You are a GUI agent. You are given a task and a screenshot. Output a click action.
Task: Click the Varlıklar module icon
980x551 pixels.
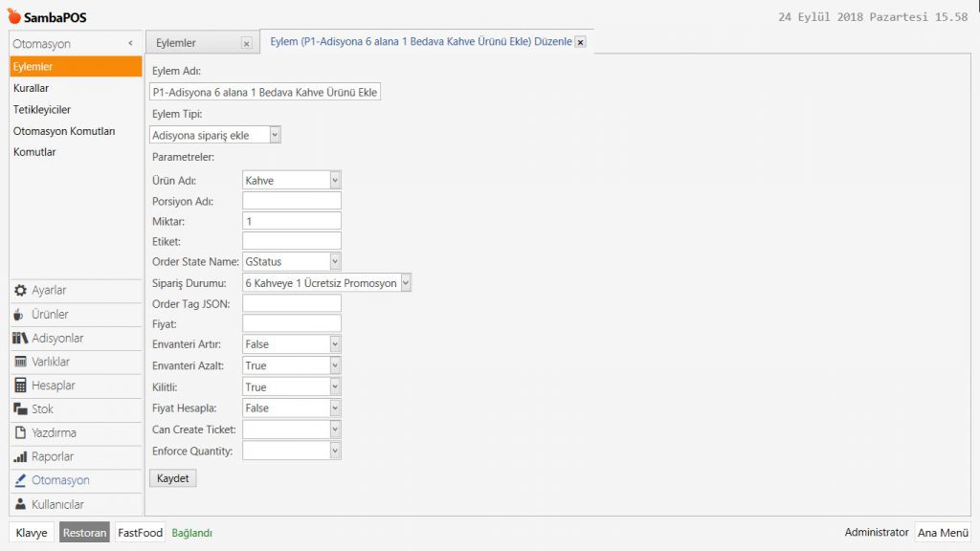click(x=20, y=362)
